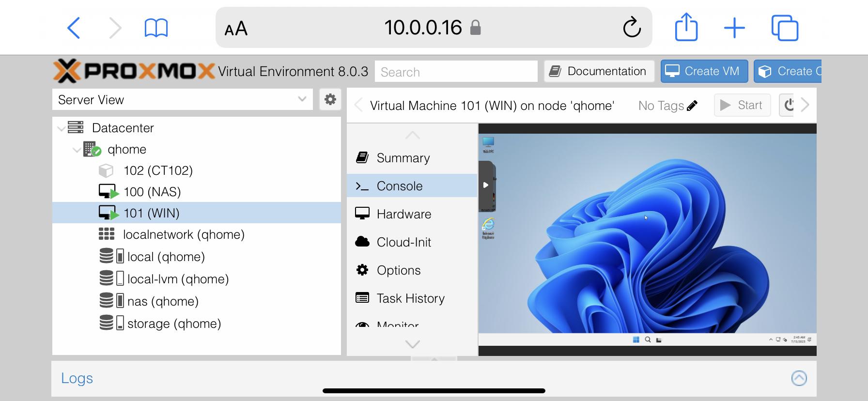Collapse the qhome node arrow
The height and width of the screenshot is (401, 868).
pyautogui.click(x=77, y=150)
